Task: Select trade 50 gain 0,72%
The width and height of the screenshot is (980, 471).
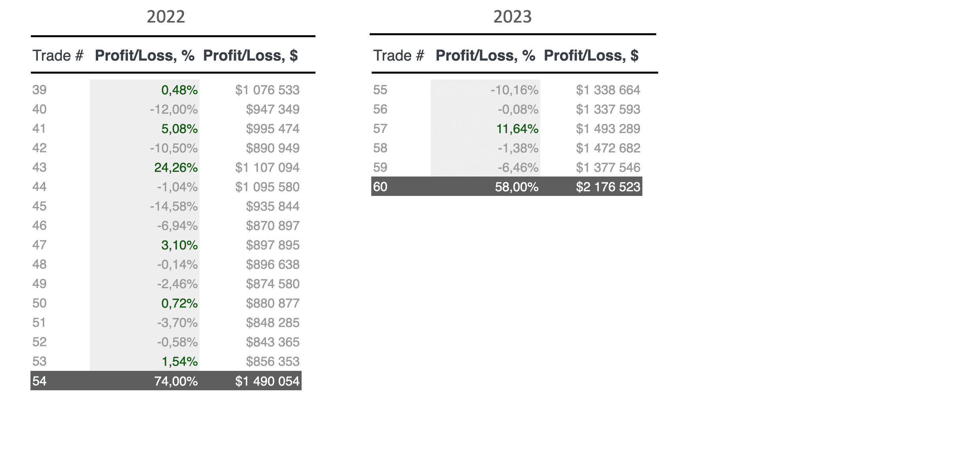Action: pyautogui.click(x=179, y=303)
